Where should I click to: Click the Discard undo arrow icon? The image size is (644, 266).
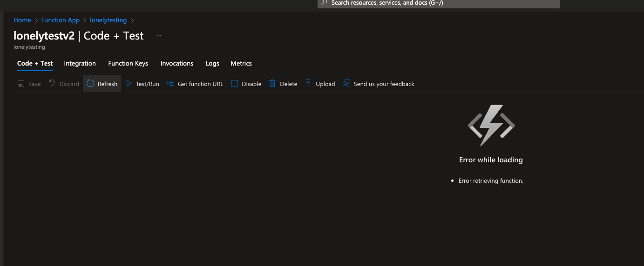52,84
